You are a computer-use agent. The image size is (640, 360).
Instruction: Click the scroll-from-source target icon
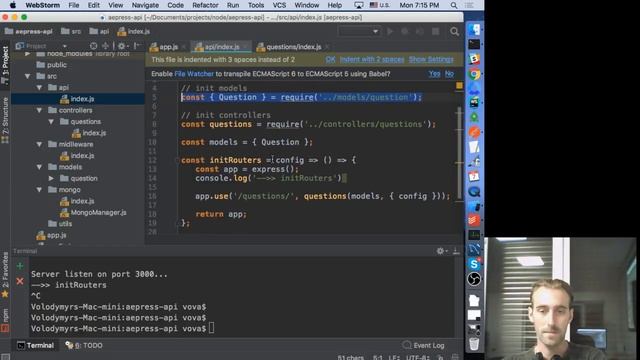tap(93, 46)
